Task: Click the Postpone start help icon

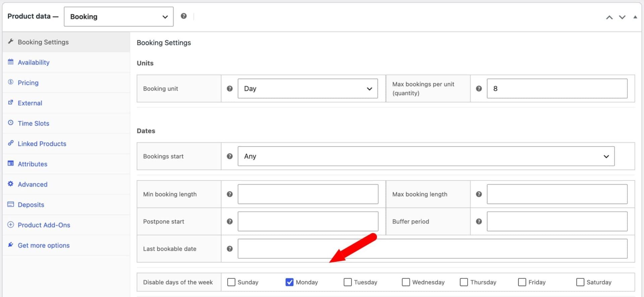Action: pos(230,221)
